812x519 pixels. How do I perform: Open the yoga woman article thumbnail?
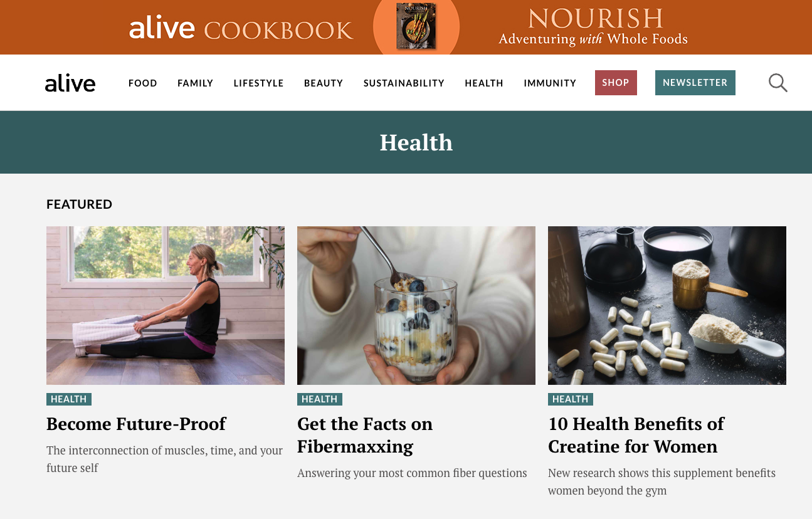coord(166,305)
